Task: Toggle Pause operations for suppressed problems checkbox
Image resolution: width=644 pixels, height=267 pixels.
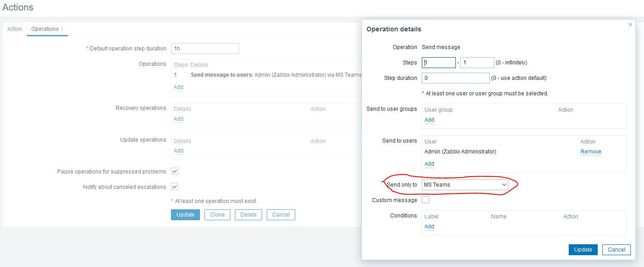Action: pyautogui.click(x=175, y=171)
